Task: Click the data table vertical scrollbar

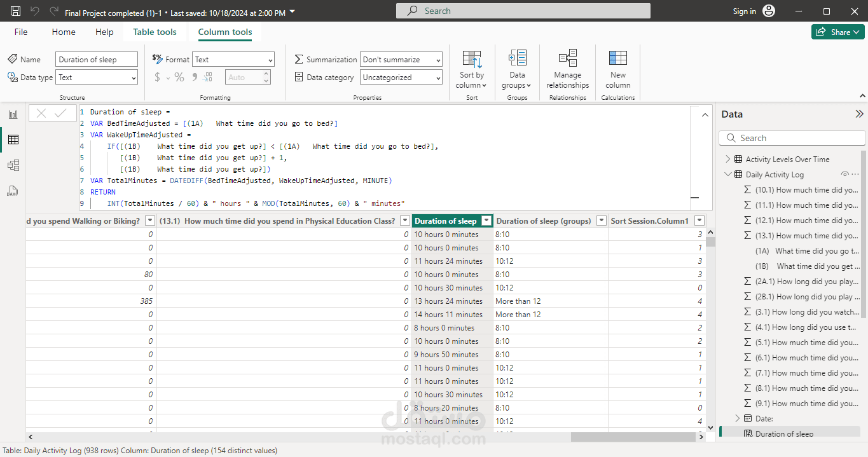Action: tap(710, 242)
